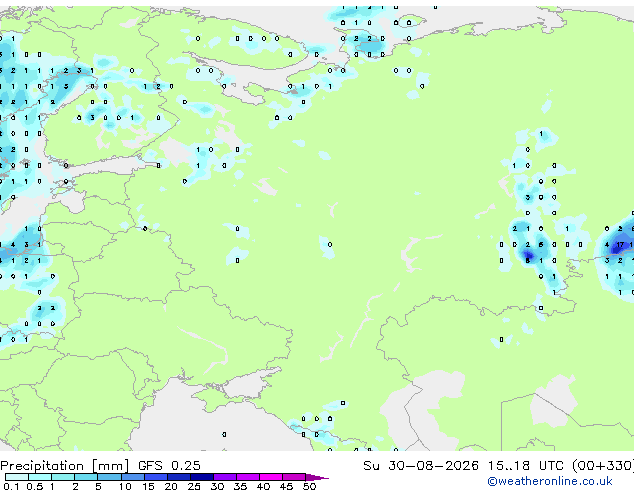This screenshot has height=490, width=634.
Task: Click the '8' value in the dark blue cell
Action: coord(528,260)
